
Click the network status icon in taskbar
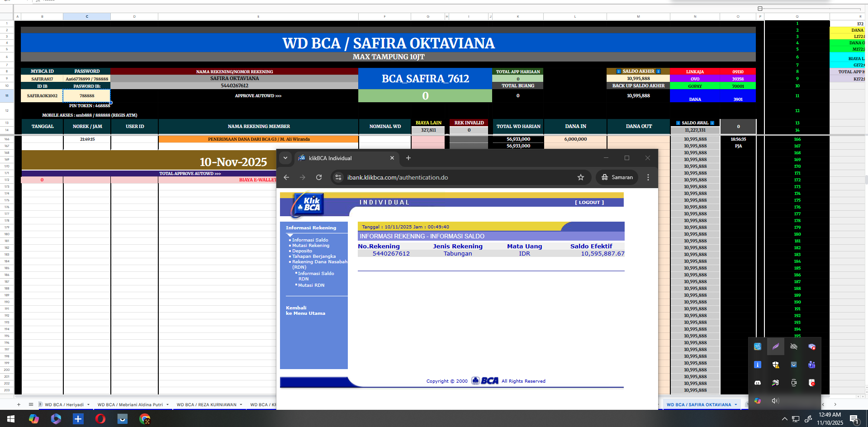[x=796, y=419]
